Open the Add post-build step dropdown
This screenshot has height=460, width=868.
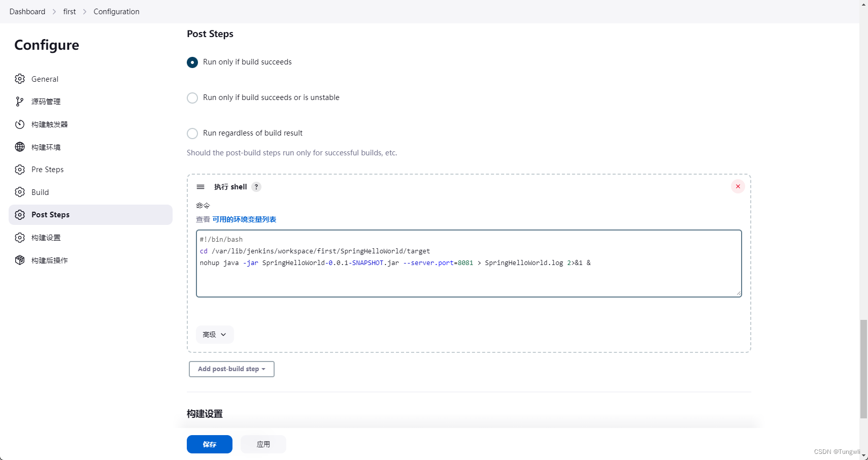[x=231, y=369]
